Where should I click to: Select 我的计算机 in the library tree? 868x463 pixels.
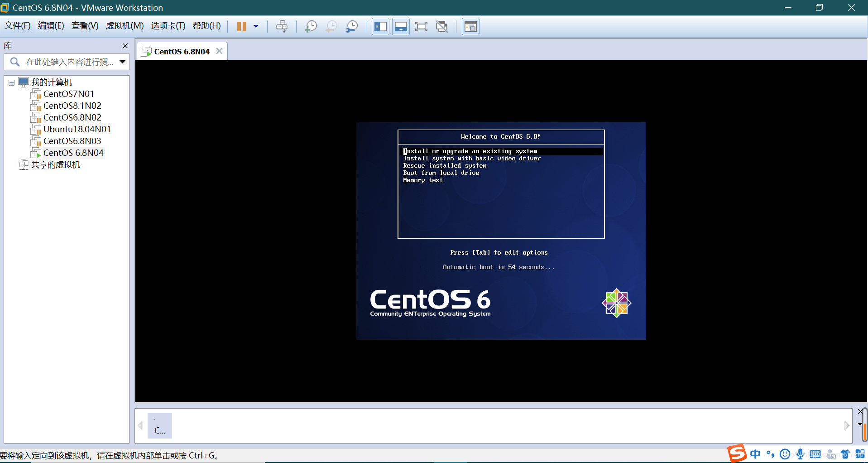tap(51, 82)
